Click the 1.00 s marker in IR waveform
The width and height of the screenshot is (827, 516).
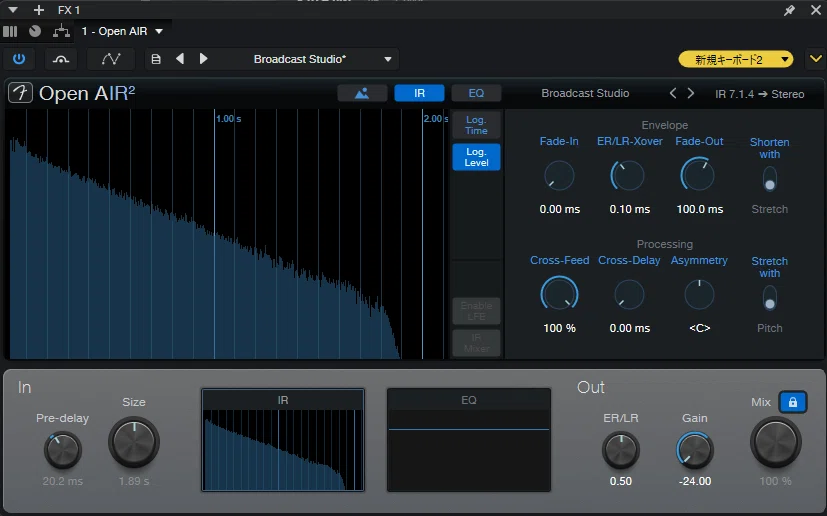click(228, 119)
